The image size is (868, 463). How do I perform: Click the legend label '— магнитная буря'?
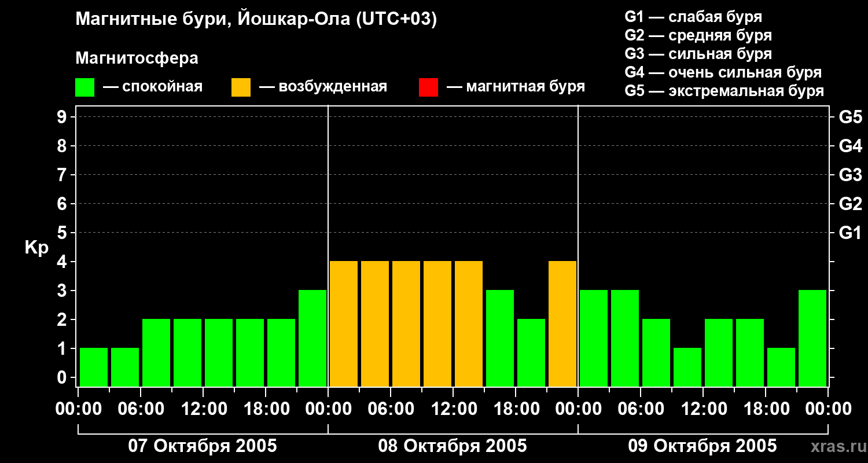coord(516,87)
